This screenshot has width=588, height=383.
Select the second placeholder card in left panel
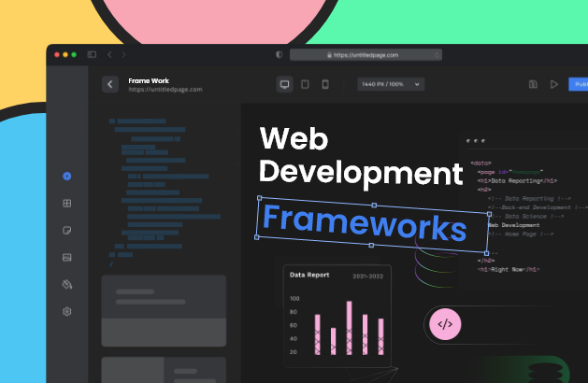pos(164,370)
